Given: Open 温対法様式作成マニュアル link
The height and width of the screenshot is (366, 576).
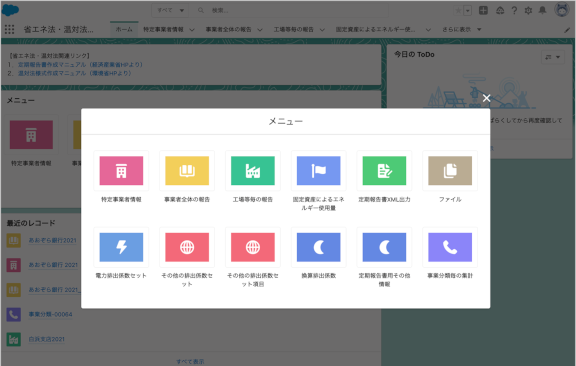Looking at the screenshot, I should pos(75,73).
